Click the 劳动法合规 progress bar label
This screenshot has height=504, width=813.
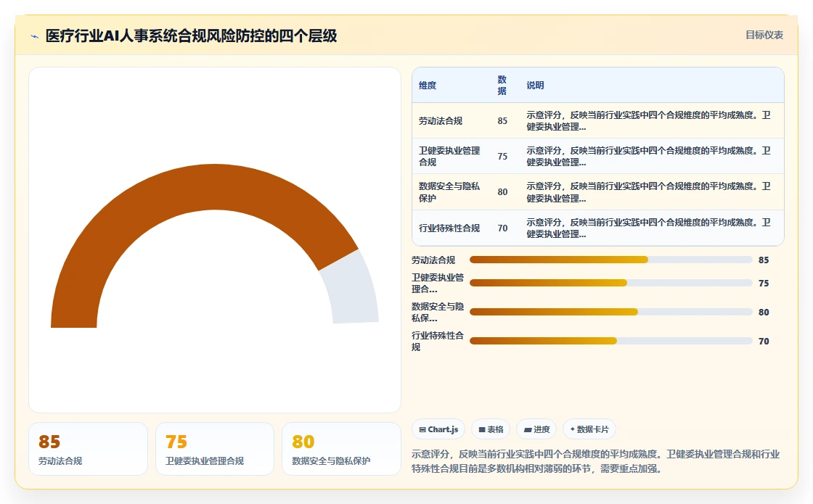[433, 260]
